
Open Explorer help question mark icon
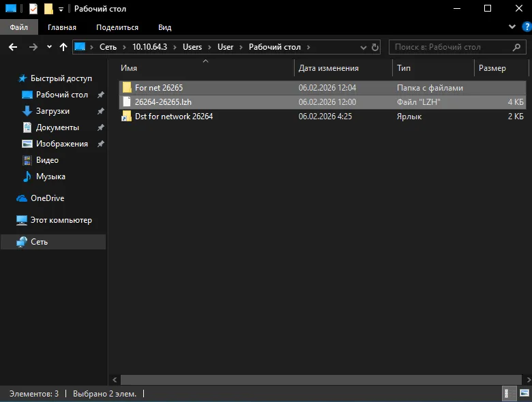(x=527, y=27)
